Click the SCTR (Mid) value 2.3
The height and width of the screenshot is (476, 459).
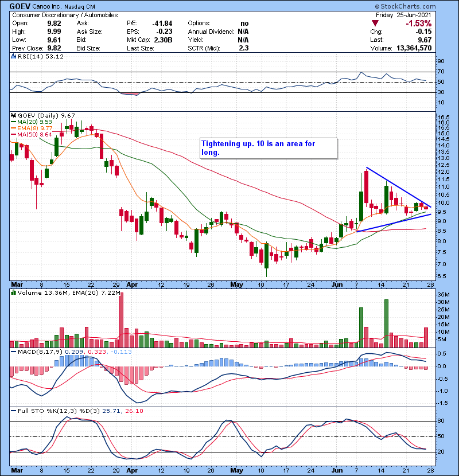(244, 48)
